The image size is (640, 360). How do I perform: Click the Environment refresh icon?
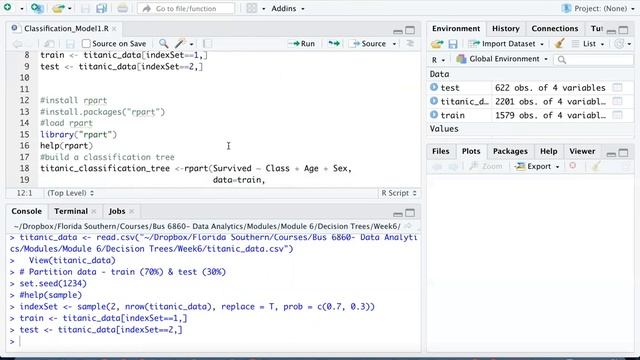620,44
